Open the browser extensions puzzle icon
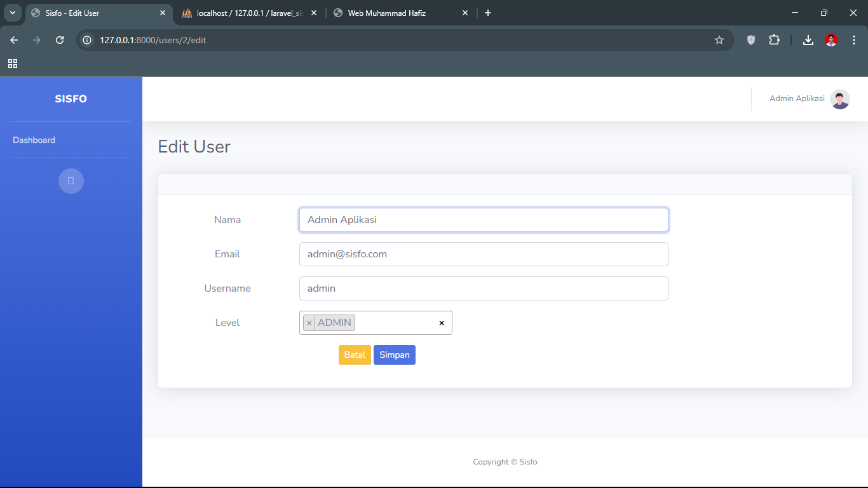 click(774, 40)
